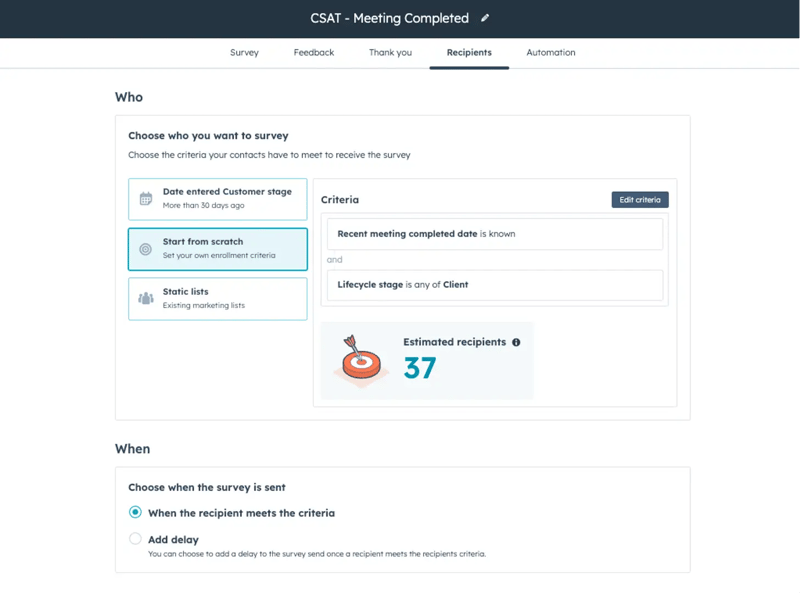Click the people icon on Static lists
Viewport: 800px width, 593px height.
coord(146,298)
